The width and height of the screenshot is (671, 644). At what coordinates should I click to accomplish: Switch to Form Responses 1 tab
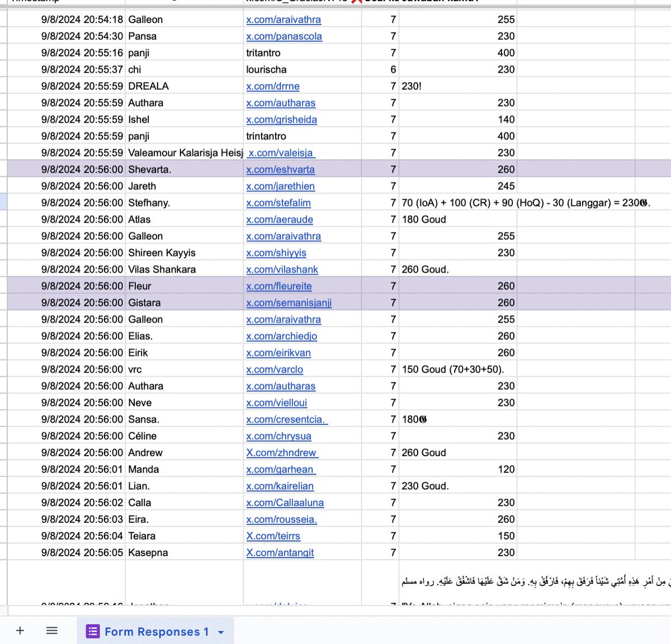pyautogui.click(x=156, y=632)
